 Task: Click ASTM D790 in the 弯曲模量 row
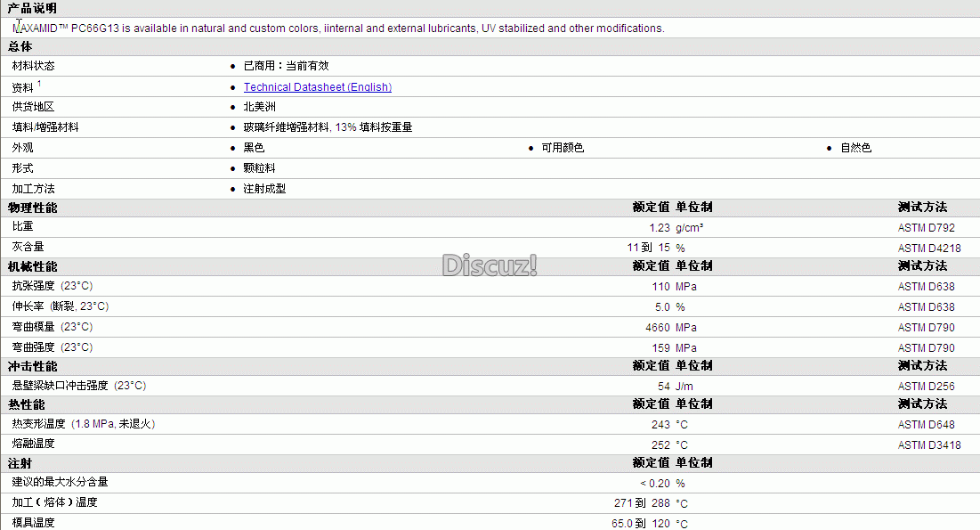coord(927,328)
